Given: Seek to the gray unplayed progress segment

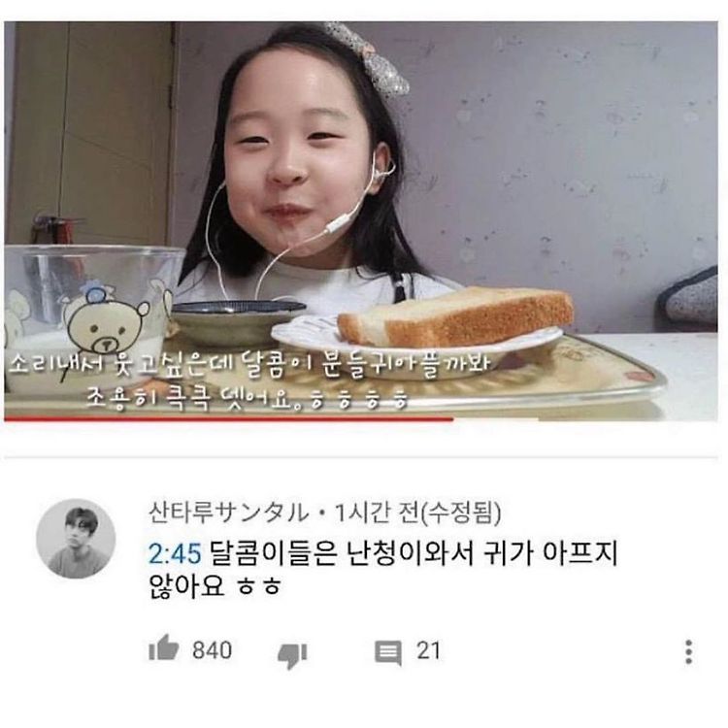Looking at the screenshot, I should [585, 419].
